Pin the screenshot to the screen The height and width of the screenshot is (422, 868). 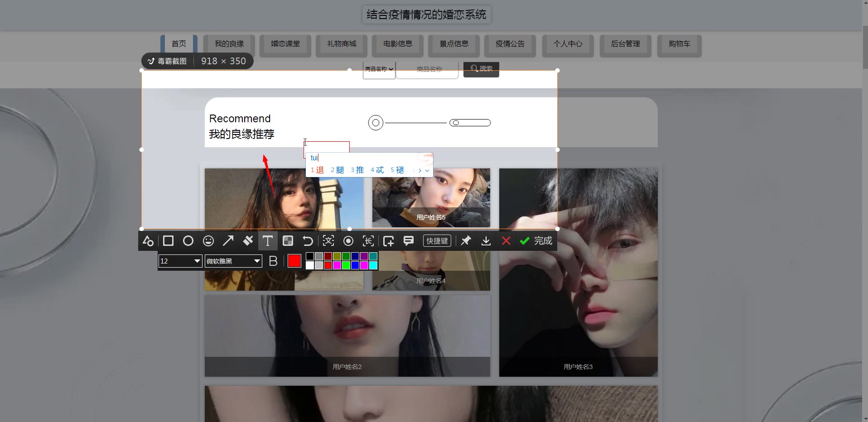pyautogui.click(x=466, y=241)
